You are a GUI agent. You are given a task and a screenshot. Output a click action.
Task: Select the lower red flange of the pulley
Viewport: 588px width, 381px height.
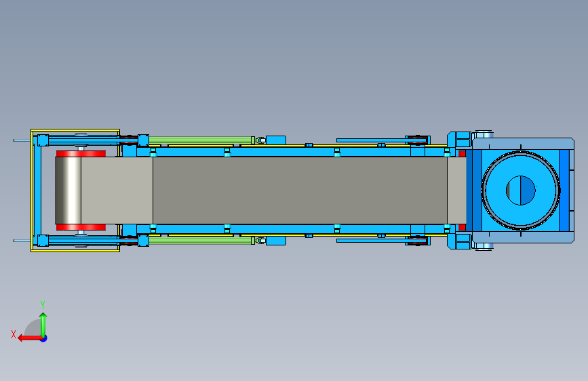81,227
